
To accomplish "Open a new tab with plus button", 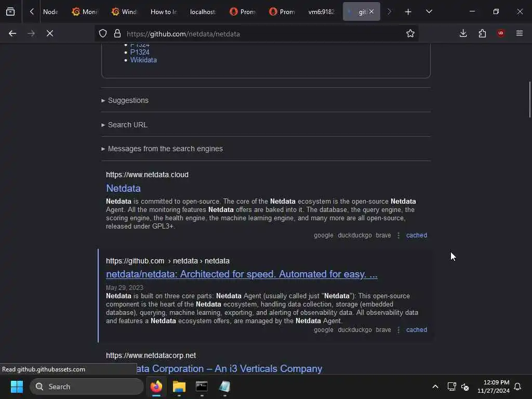I will pos(408,12).
